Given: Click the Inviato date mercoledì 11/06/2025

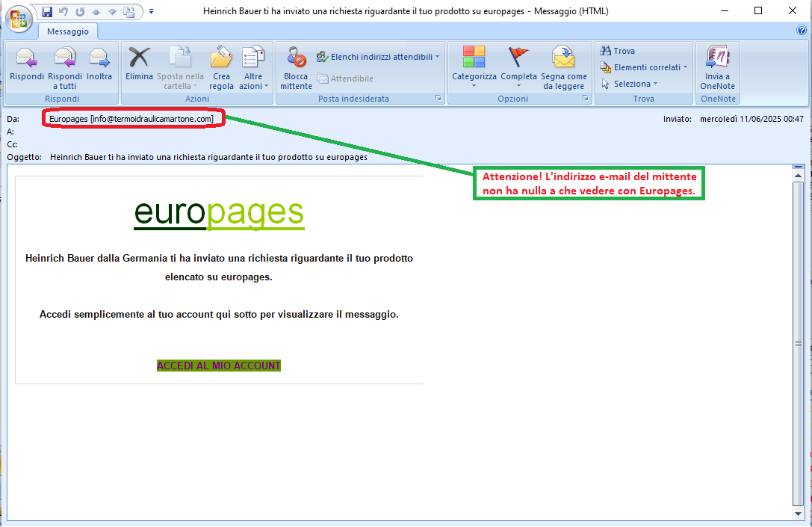Looking at the screenshot, I should click(752, 119).
